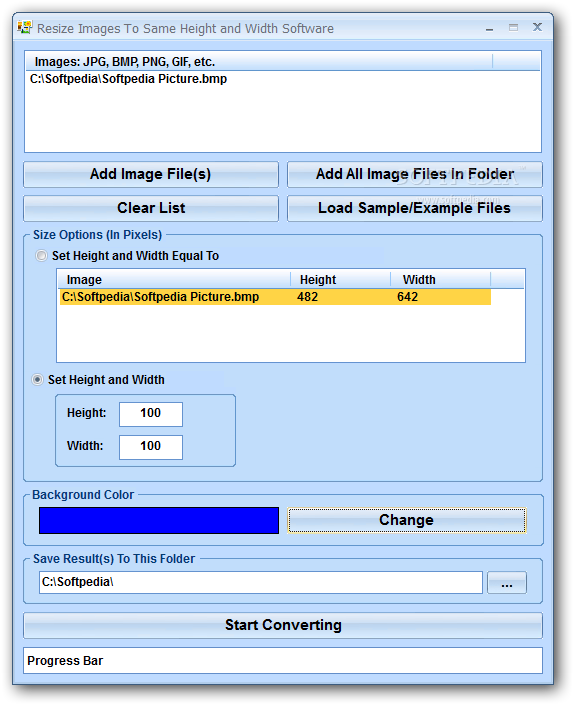Browse for output folder with ... button

coord(507,583)
